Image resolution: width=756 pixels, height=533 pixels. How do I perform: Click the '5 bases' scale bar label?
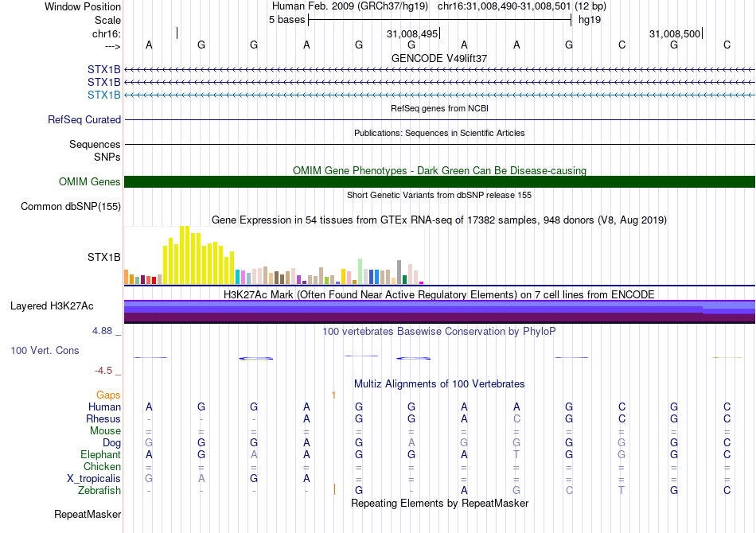[286, 20]
